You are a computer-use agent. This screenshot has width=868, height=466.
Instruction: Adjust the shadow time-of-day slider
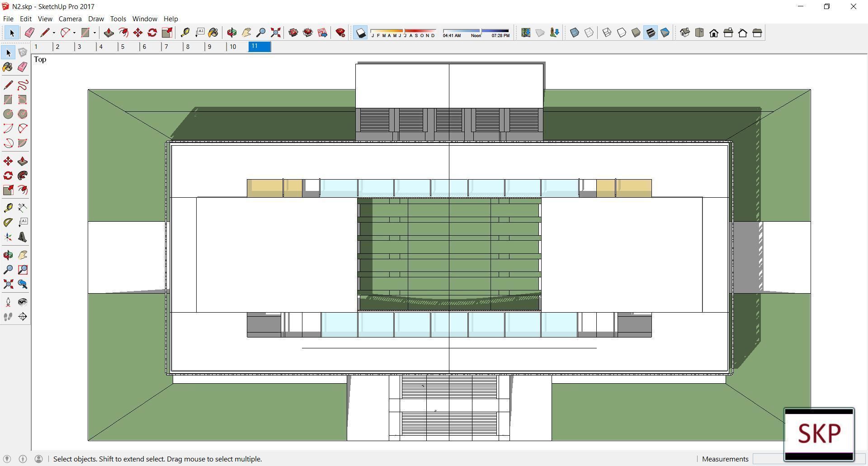(x=476, y=33)
